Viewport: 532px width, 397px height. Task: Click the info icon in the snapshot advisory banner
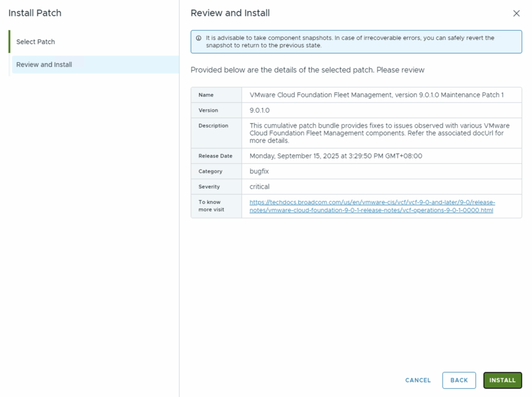[198, 38]
